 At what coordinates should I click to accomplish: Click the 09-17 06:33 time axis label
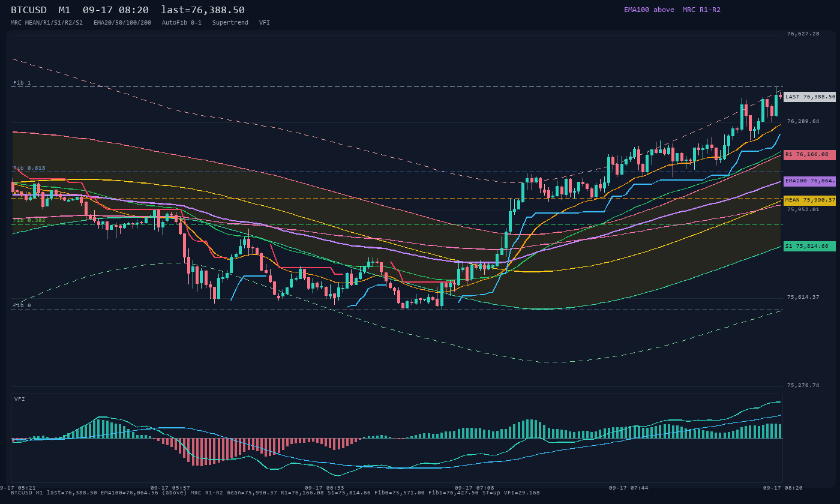coord(325,488)
